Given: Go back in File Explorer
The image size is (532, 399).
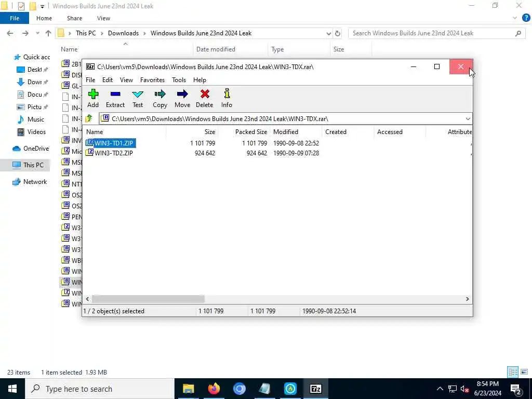Looking at the screenshot, I should 10,33.
